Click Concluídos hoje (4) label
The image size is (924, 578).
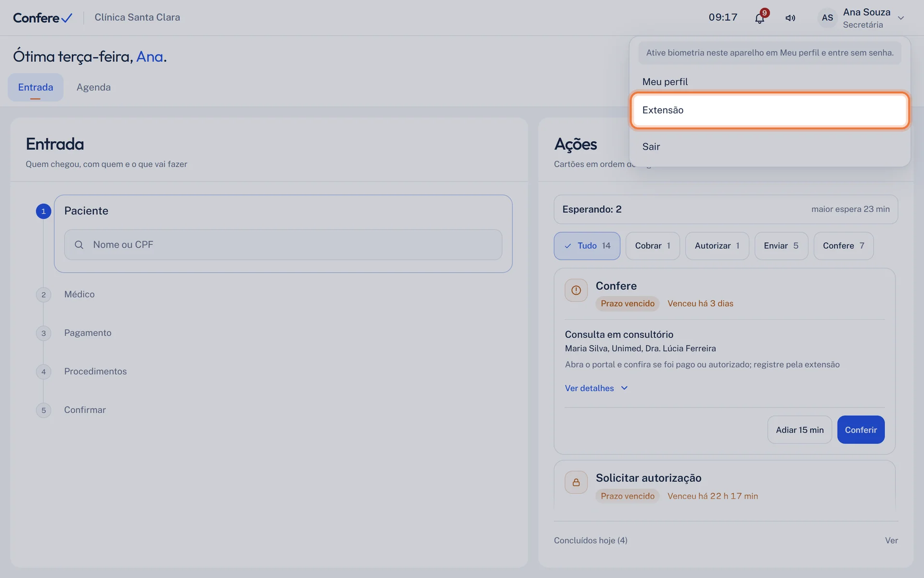click(590, 540)
